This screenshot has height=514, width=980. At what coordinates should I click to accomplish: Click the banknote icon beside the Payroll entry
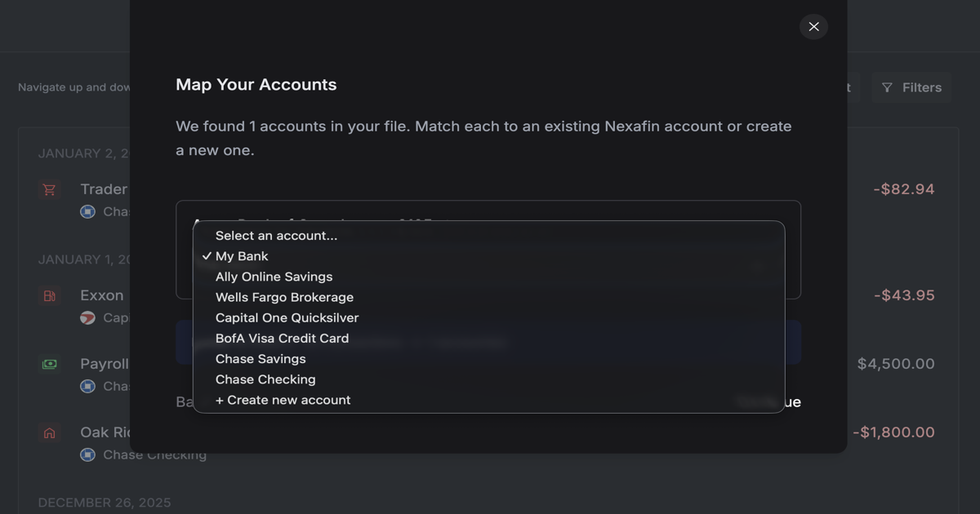[49, 364]
